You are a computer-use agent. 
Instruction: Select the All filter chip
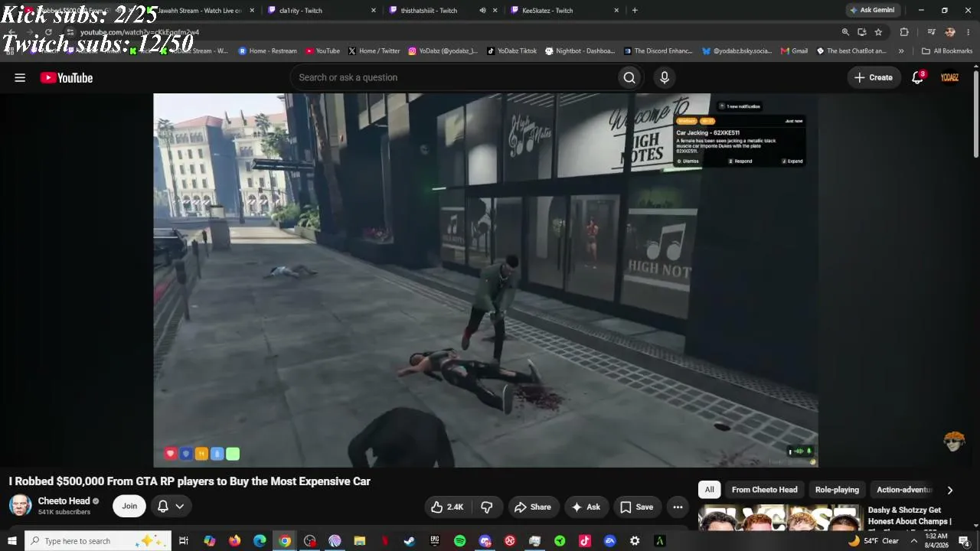point(710,490)
